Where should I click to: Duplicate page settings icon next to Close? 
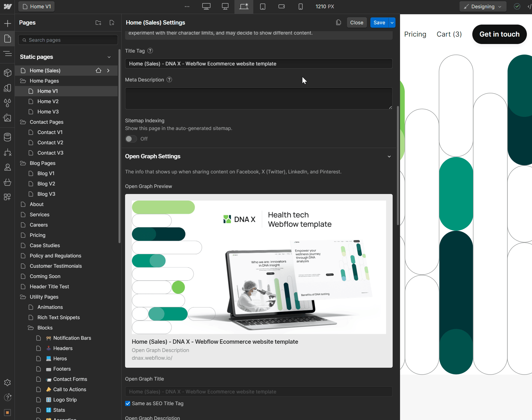(x=339, y=23)
